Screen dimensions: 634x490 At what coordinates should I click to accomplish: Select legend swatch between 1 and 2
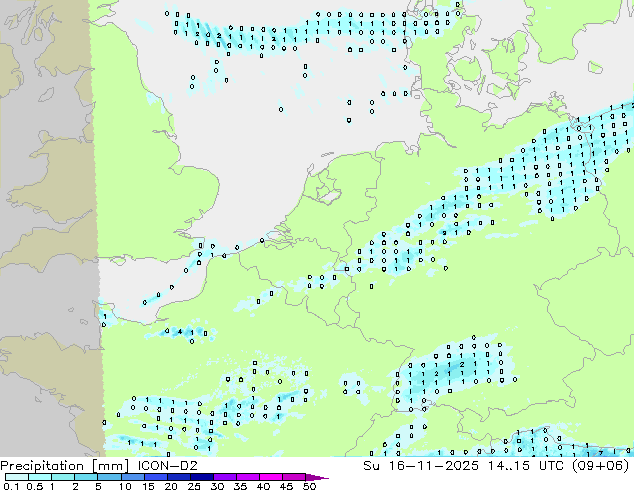(x=63, y=477)
